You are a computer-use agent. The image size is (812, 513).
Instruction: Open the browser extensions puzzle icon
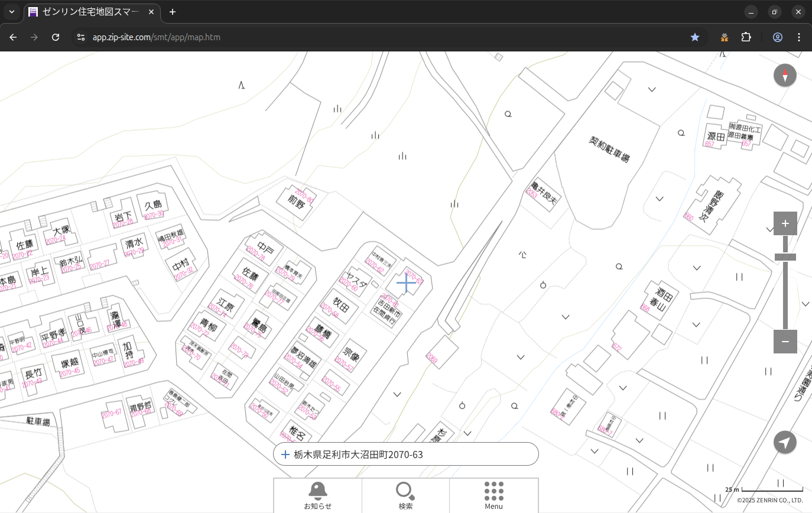[746, 37]
